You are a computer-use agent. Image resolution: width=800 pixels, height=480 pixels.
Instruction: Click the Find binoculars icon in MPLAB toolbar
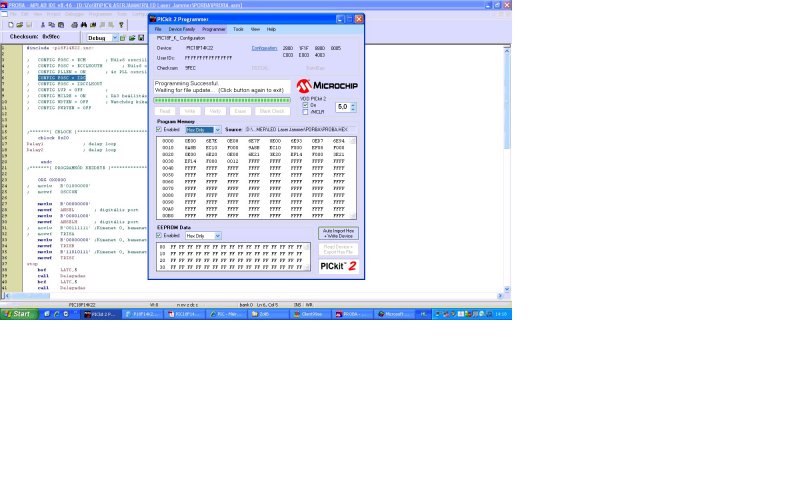coord(84,24)
